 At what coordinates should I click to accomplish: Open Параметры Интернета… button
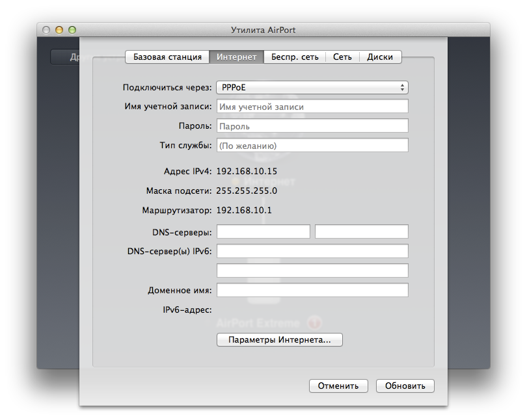[x=280, y=340]
